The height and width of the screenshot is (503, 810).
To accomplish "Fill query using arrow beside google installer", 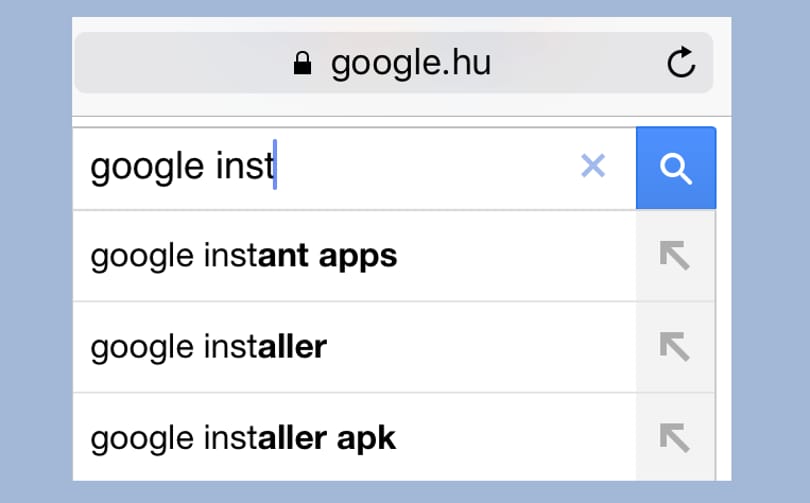I will [x=675, y=347].
